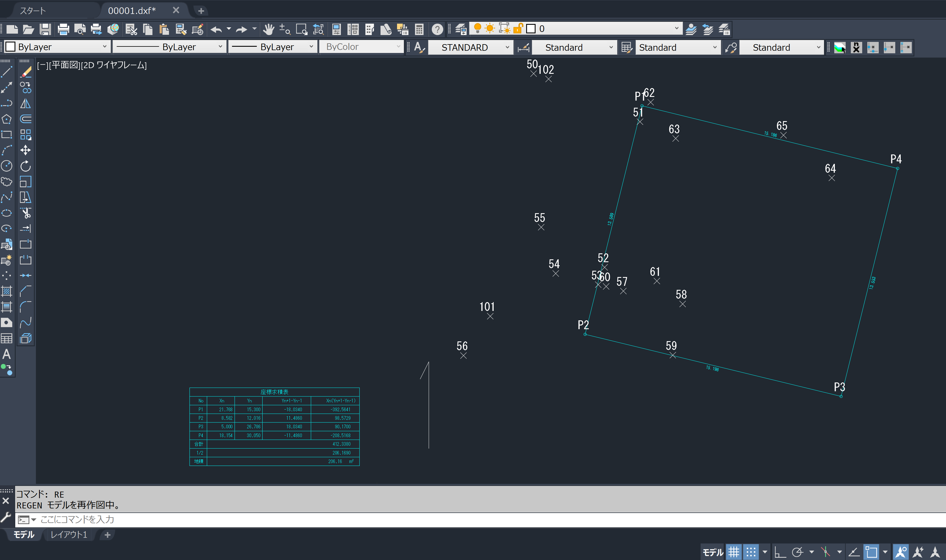
Task: Click the Plot printer icon
Action: coord(63,29)
